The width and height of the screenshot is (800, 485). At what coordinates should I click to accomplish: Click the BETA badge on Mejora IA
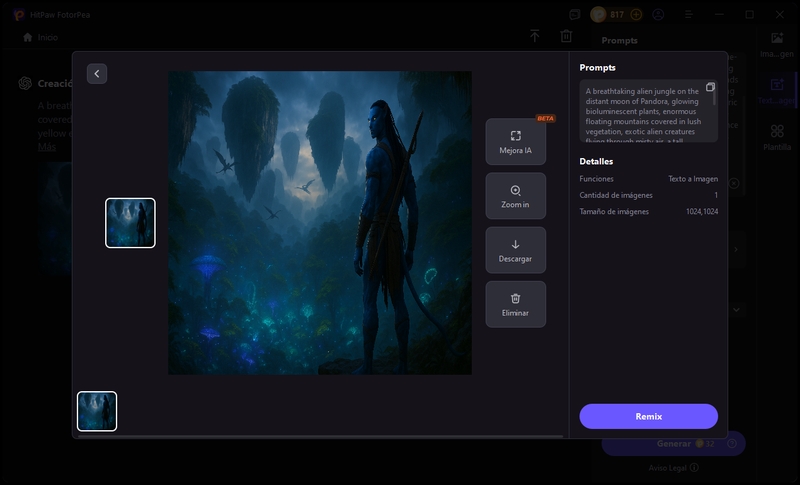click(545, 118)
